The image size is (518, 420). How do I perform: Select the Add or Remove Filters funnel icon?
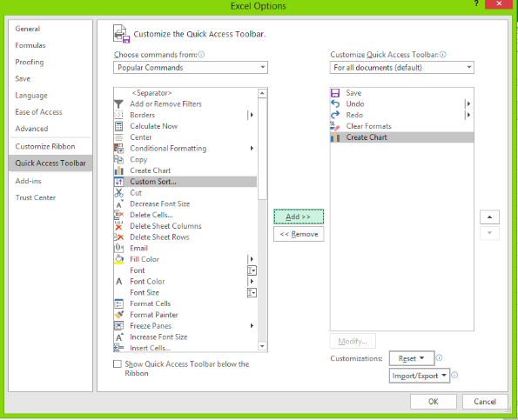118,104
